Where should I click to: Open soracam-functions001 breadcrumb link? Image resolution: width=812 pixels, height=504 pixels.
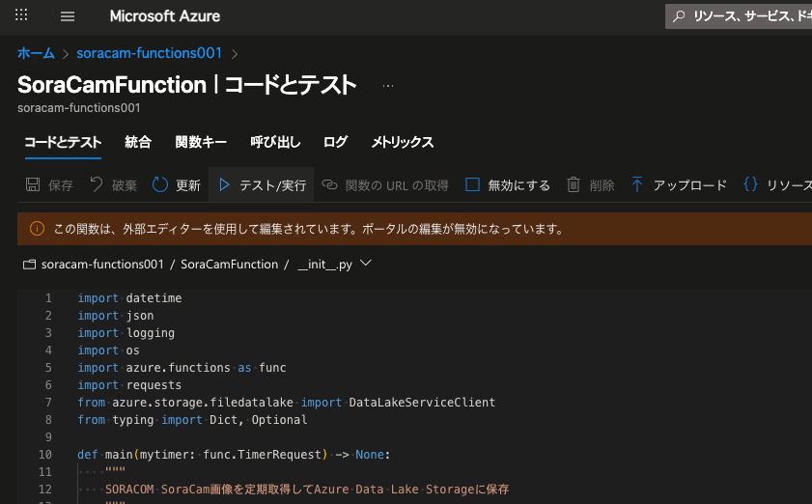pyautogui.click(x=149, y=53)
